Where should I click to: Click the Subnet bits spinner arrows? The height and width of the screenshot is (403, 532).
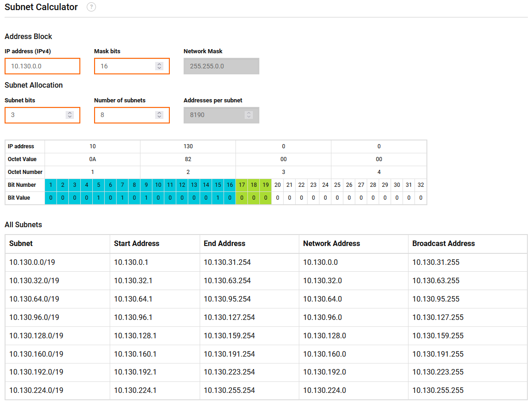70,115
